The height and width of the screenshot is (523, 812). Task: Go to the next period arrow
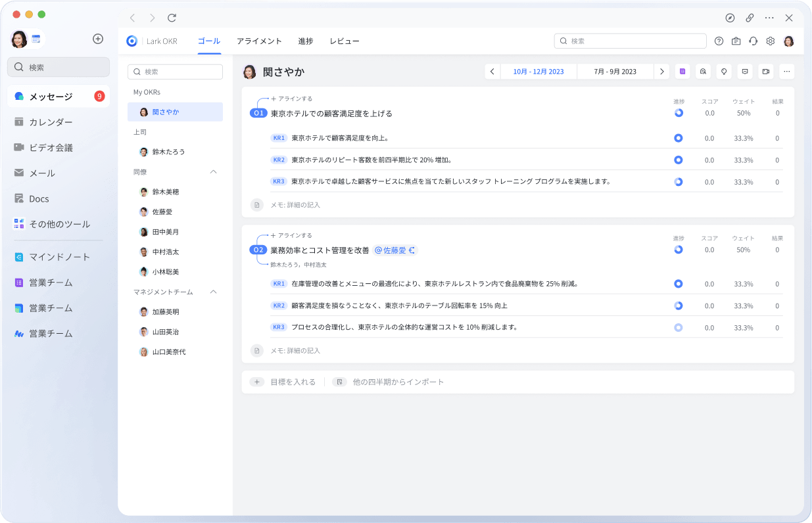(x=662, y=72)
